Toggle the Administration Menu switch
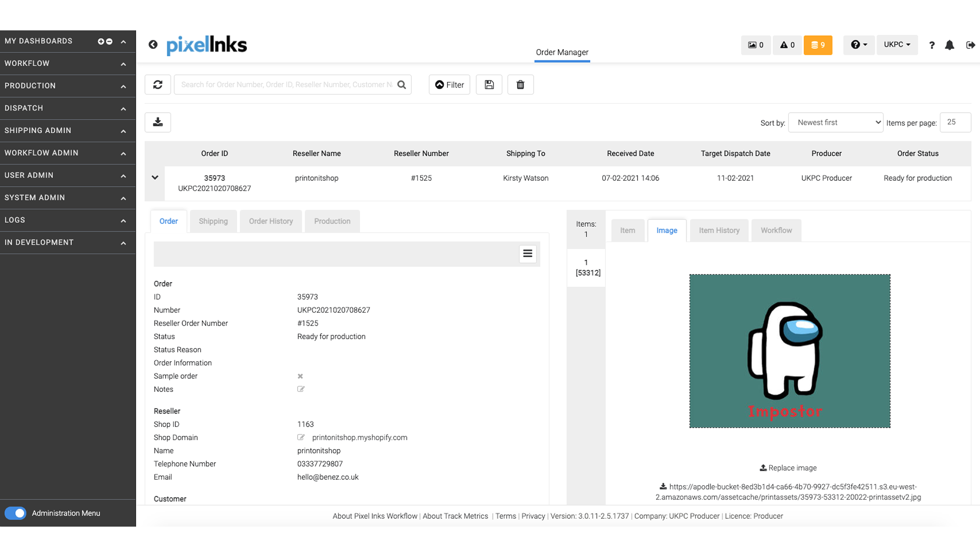 coord(16,513)
